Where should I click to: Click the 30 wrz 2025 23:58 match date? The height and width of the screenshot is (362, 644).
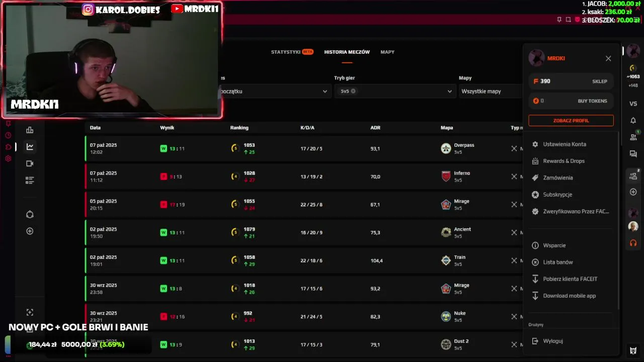(x=103, y=289)
